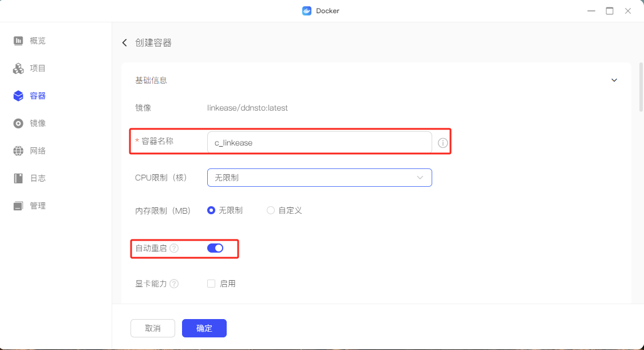Toggle the 自动重启 switch off
The width and height of the screenshot is (644, 350).
point(215,248)
